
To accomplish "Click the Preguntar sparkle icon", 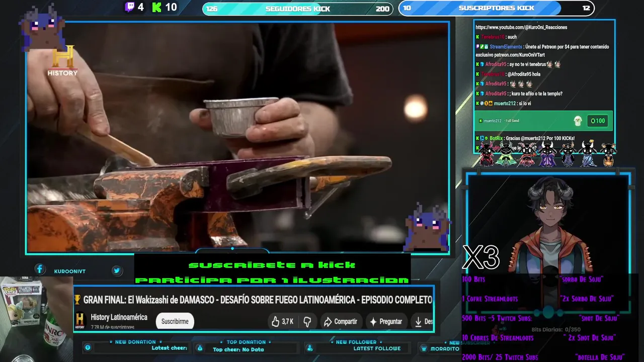I will (373, 321).
